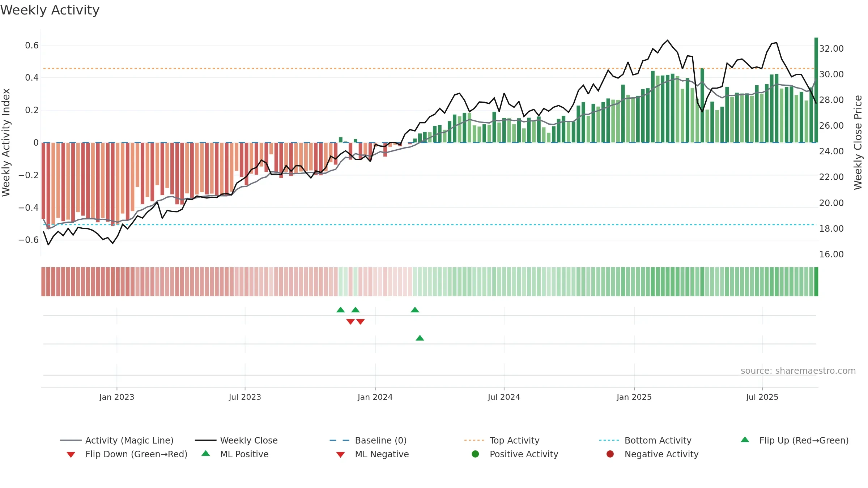Viewport: 868px width, 488px height.
Task: Click the −0.6 left axis tick label
Action: [x=28, y=240]
